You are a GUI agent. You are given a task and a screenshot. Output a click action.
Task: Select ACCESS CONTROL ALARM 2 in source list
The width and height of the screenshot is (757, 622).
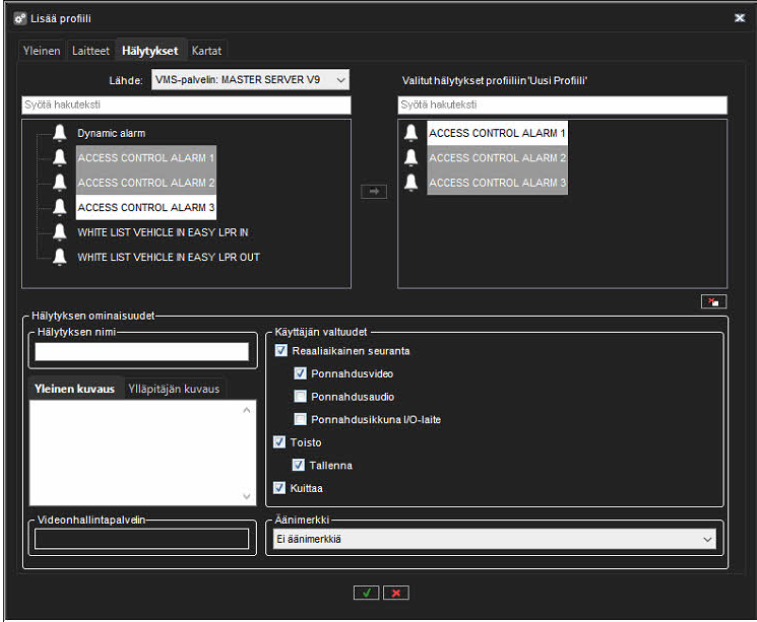click(x=145, y=183)
